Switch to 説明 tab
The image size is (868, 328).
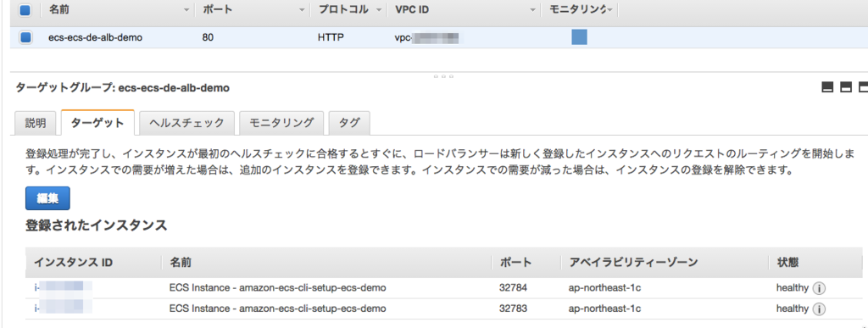pos(36,123)
